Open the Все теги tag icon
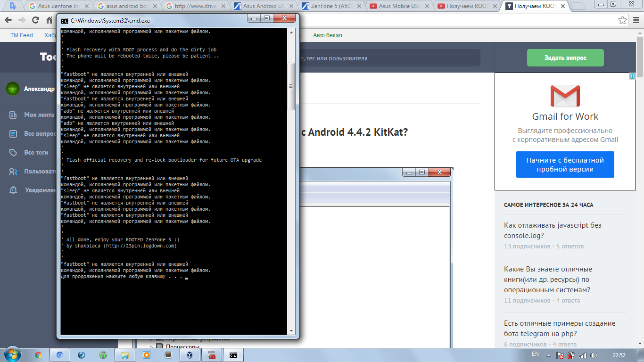644x362 pixels. tap(14, 153)
